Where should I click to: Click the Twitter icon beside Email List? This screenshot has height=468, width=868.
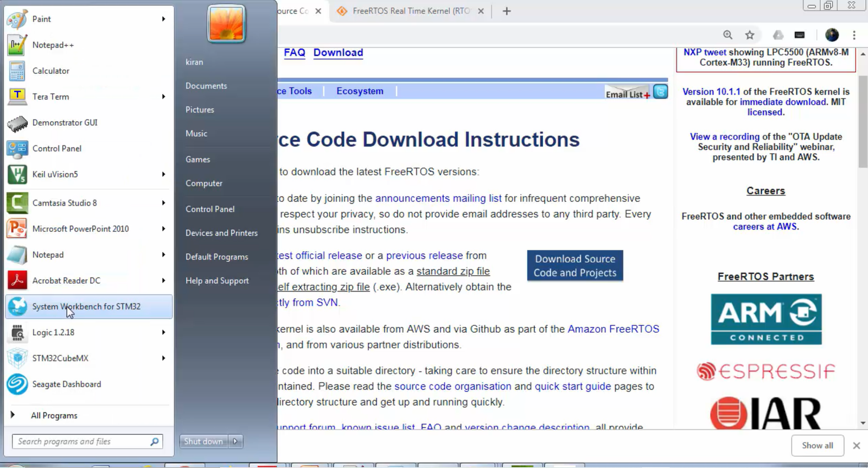click(x=660, y=92)
